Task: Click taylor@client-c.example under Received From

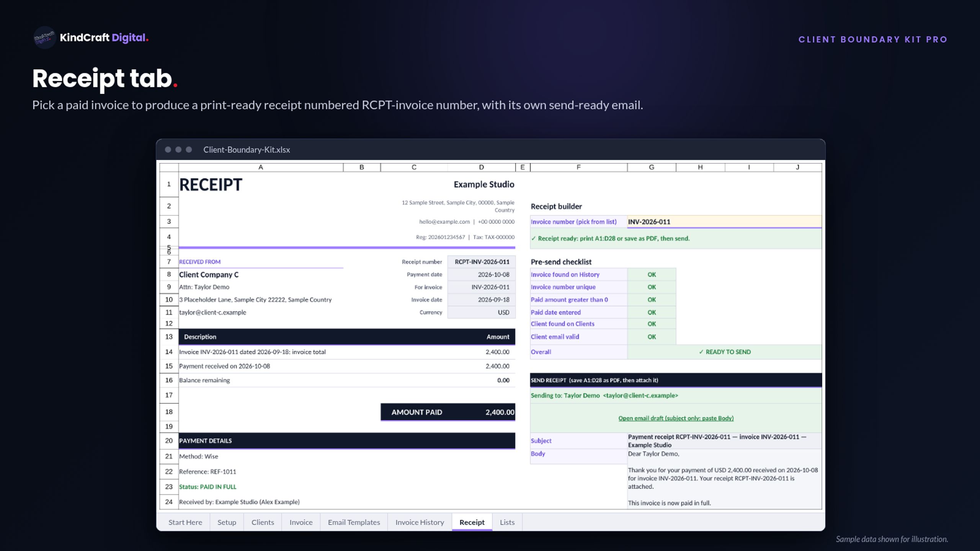Action: 212,312
